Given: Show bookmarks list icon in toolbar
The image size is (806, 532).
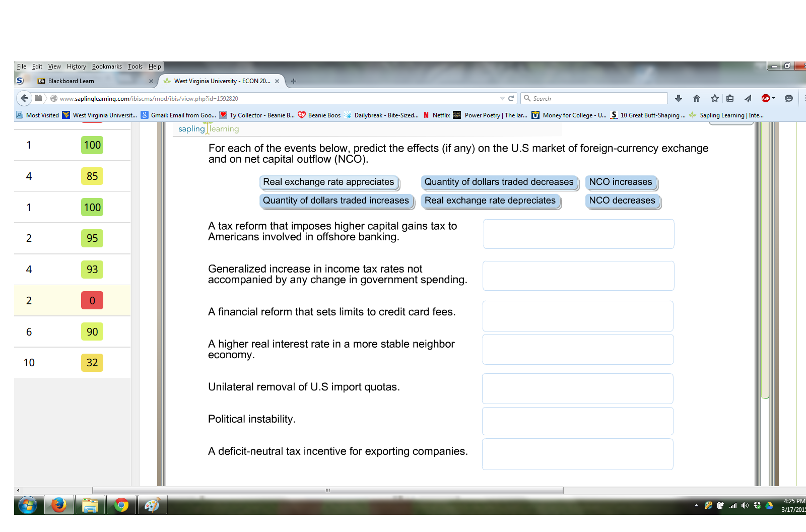Looking at the screenshot, I should pos(730,98).
